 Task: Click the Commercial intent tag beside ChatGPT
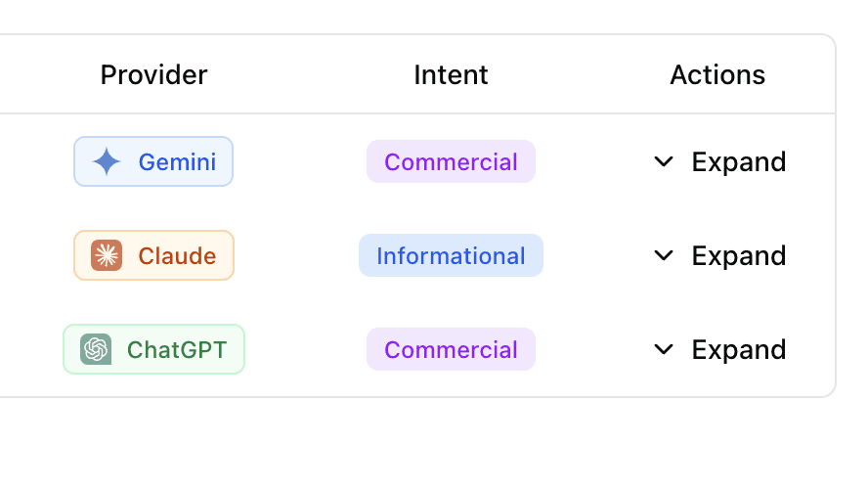[451, 349]
